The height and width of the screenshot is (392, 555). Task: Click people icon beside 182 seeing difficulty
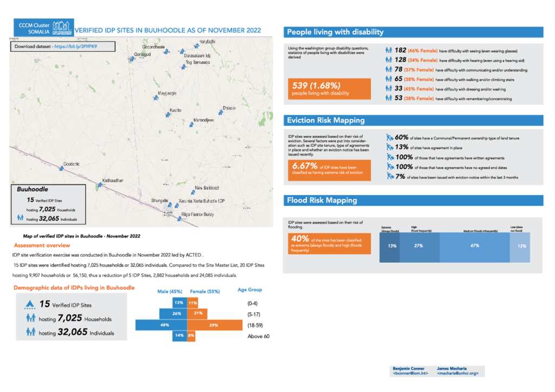[x=389, y=50]
